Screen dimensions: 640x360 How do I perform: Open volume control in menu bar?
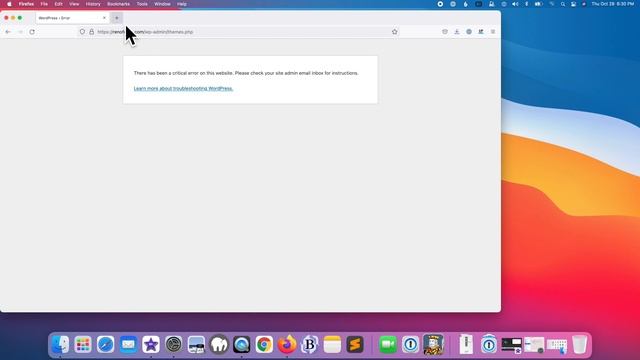tap(515, 4)
